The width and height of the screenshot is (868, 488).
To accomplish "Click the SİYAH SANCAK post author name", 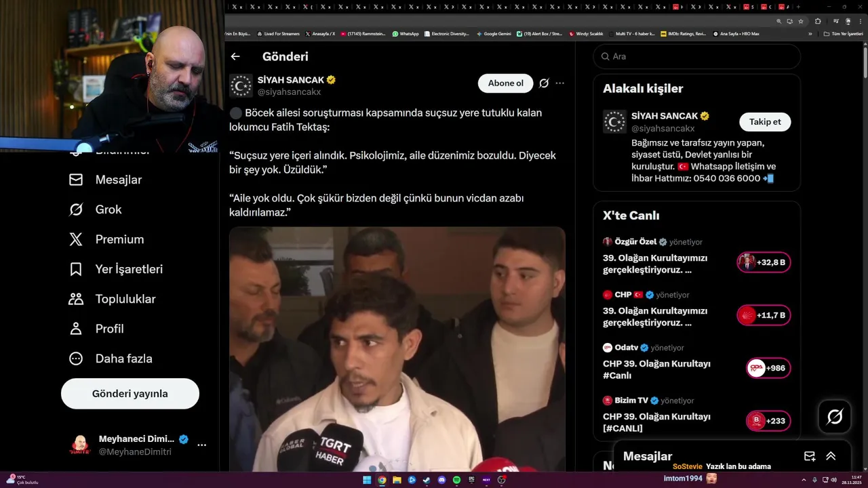I will pos(291,80).
